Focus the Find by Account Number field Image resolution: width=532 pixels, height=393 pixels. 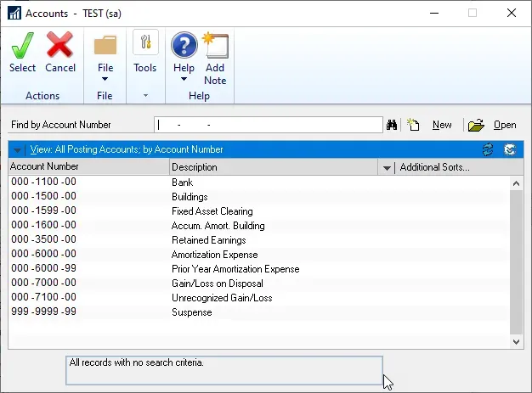point(269,125)
